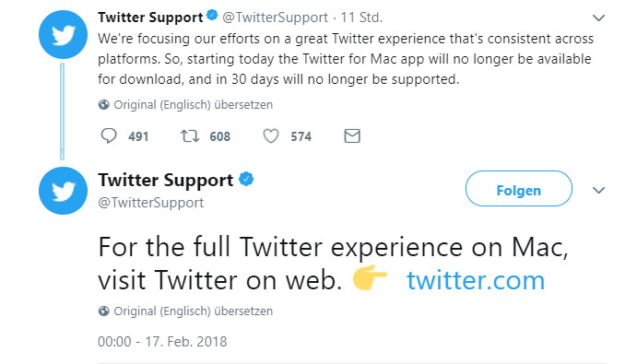The image size is (637, 364).
Task: Translate second tweet via Original (Englisch) übersetzen
Action: 193,311
